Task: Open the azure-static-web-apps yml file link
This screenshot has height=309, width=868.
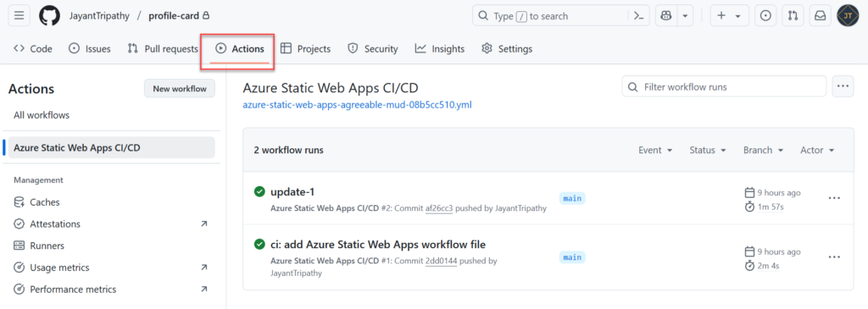Action: pyautogui.click(x=357, y=104)
